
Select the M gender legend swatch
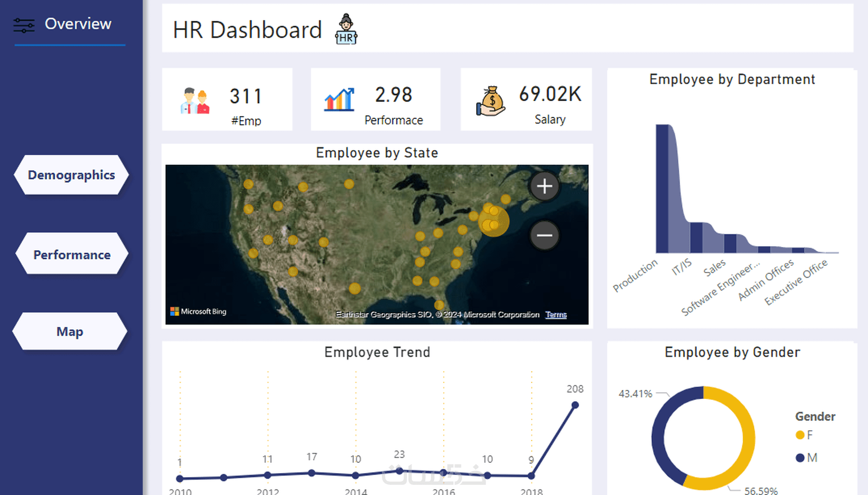800,458
